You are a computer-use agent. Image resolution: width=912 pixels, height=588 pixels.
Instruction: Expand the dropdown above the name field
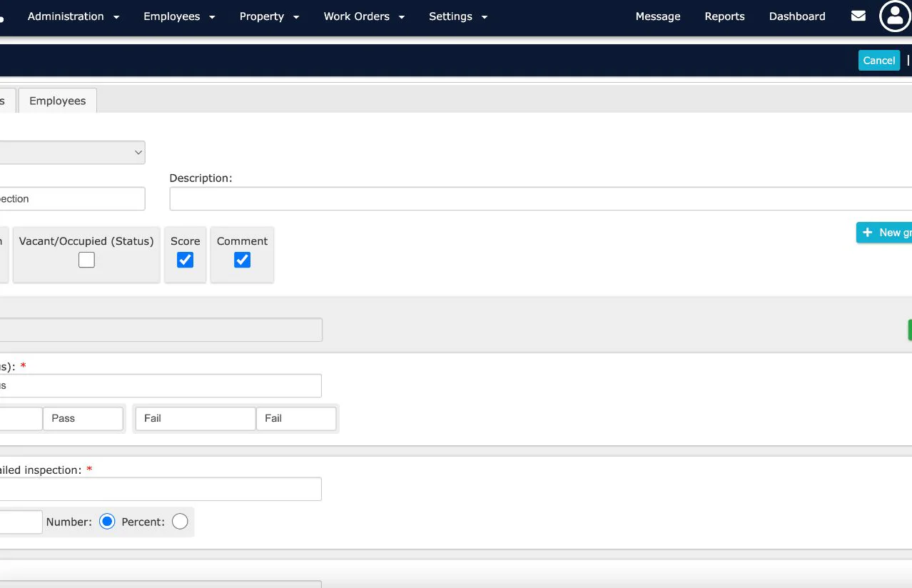point(71,153)
